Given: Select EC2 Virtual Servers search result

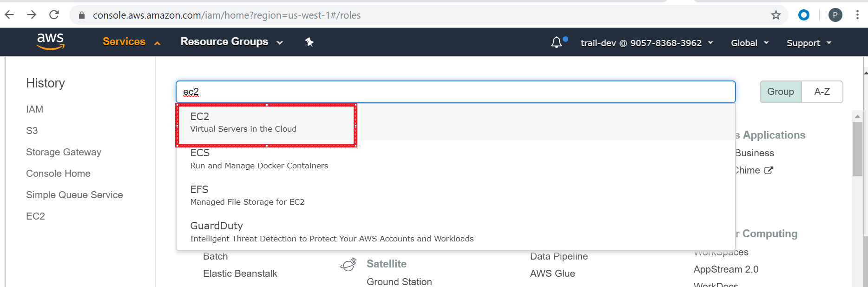Looking at the screenshot, I should point(243,122).
